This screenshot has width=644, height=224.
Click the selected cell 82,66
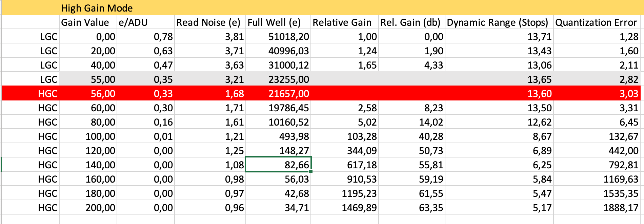pos(278,165)
